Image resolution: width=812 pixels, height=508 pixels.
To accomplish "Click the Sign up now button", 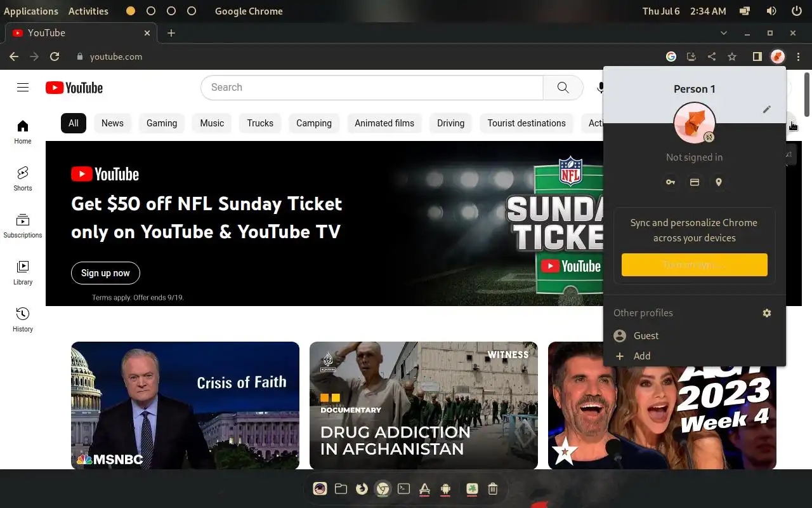I will [105, 273].
